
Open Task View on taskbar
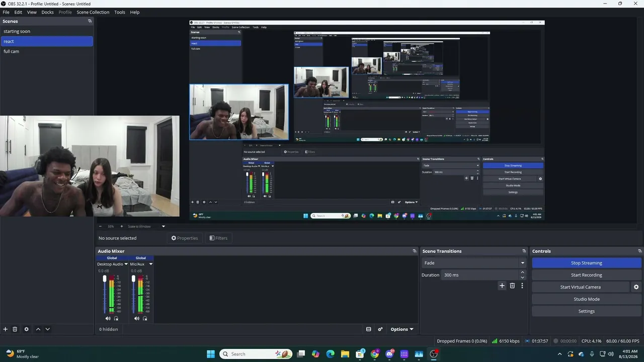[x=301, y=354]
